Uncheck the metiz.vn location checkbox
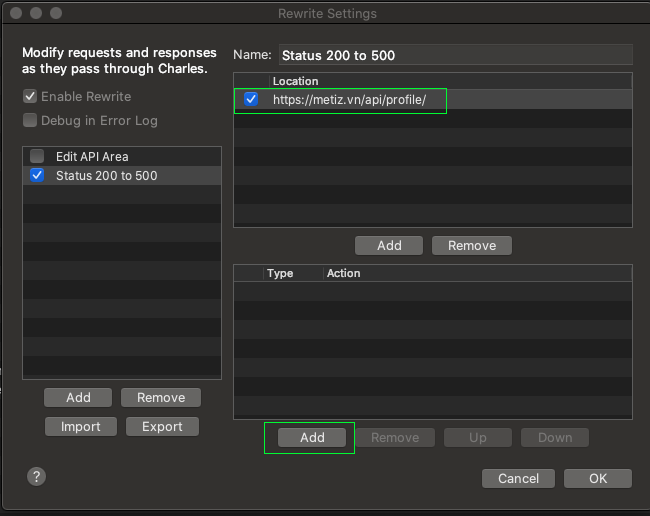 pyautogui.click(x=251, y=99)
